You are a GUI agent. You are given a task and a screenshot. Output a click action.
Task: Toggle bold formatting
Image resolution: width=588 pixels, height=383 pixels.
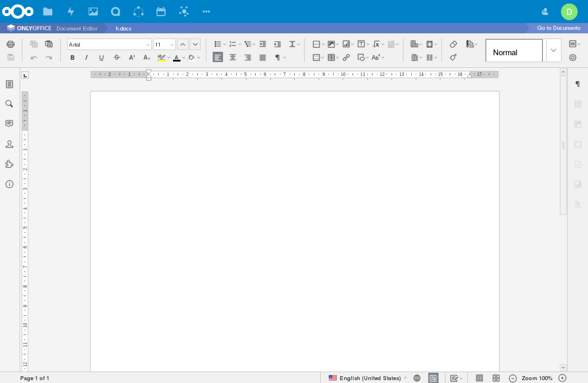72,58
